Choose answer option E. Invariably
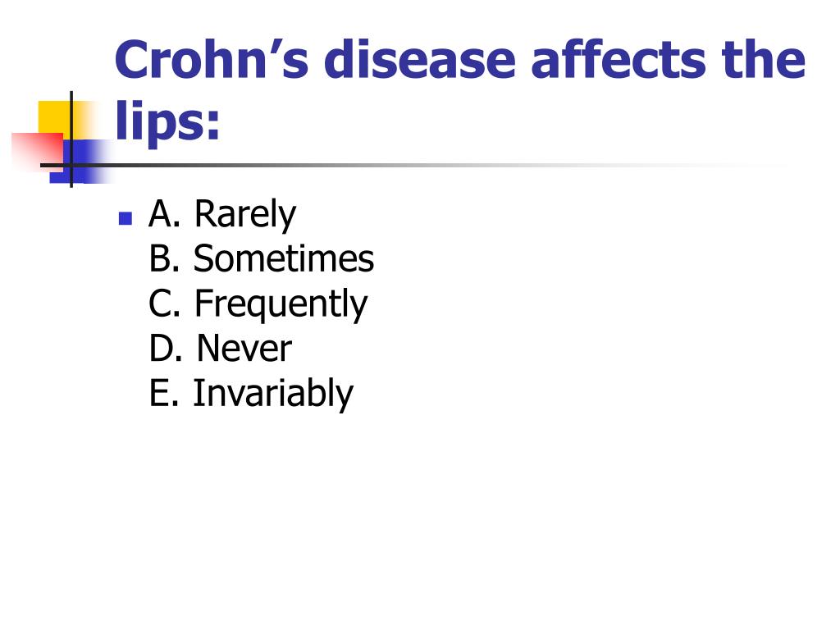Screen dimensions: 840x630 (251, 393)
